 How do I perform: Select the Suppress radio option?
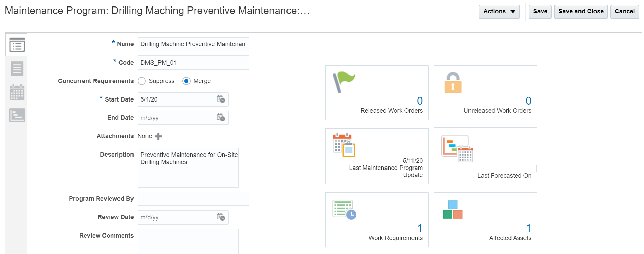pyautogui.click(x=142, y=81)
